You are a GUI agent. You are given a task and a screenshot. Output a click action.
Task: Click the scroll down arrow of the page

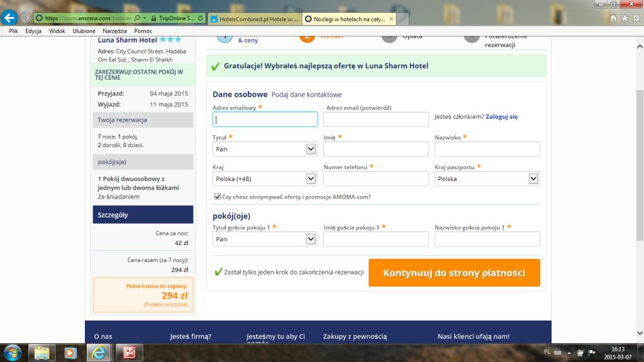pyautogui.click(x=640, y=333)
